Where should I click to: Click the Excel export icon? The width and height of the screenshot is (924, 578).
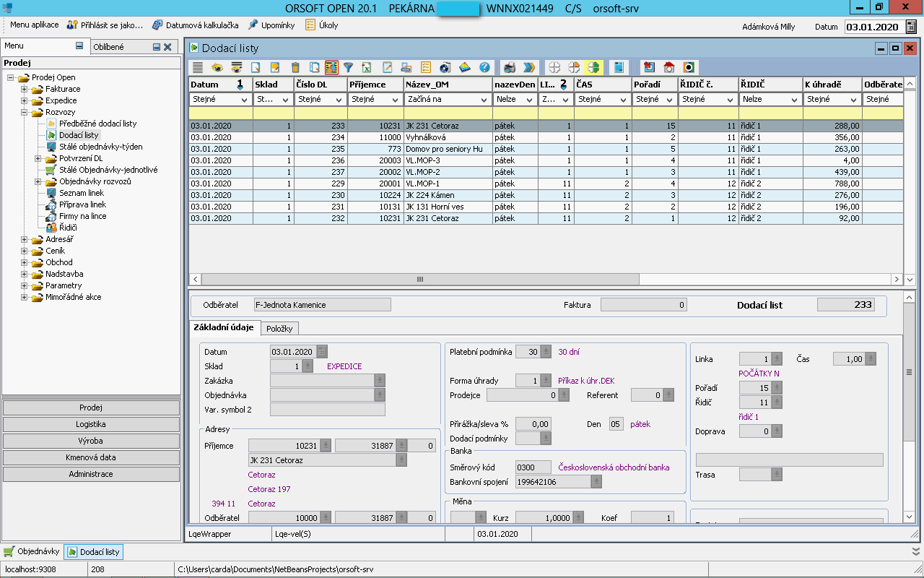point(367,67)
